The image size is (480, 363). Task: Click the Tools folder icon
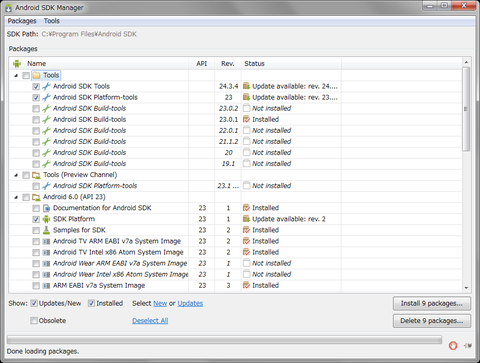(36, 75)
